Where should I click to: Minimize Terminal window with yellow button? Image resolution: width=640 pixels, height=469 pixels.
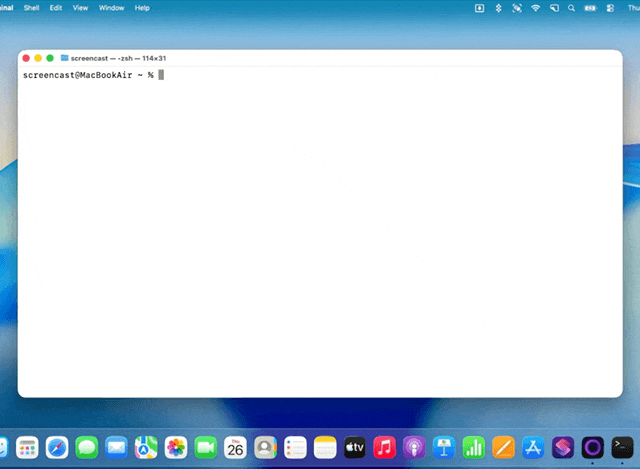pos(38,58)
